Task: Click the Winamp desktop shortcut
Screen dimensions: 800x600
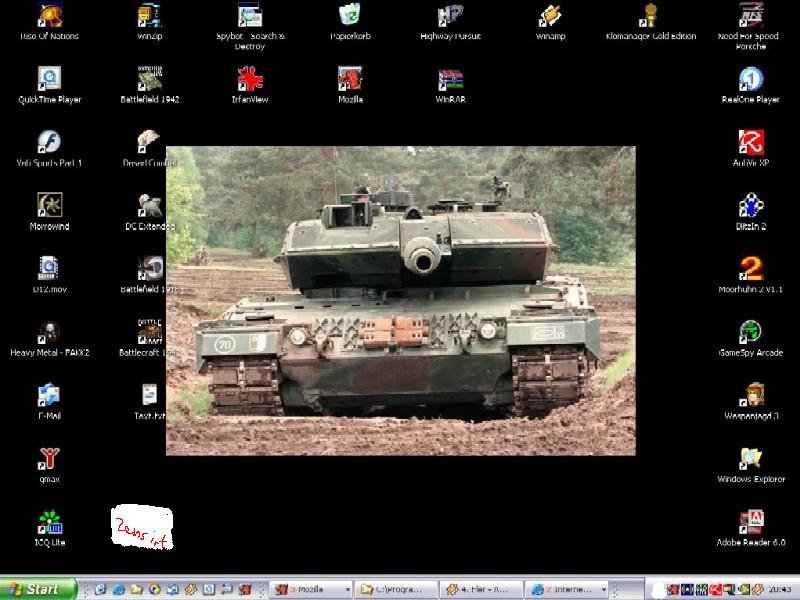Action: [x=550, y=17]
